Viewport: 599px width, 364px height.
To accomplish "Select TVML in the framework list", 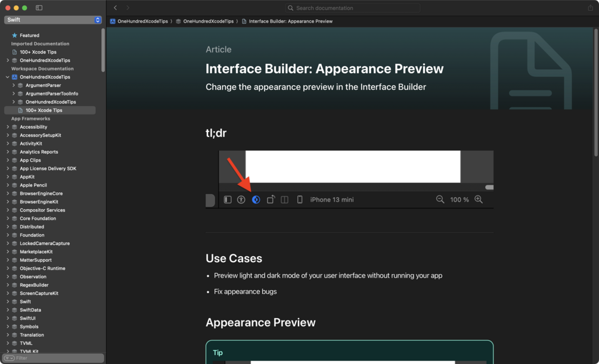I will pyautogui.click(x=26, y=343).
